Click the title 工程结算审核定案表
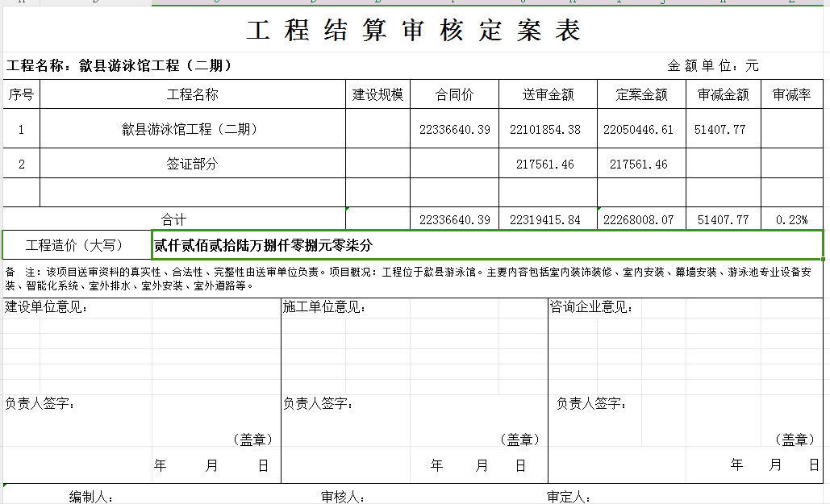 pos(414,31)
